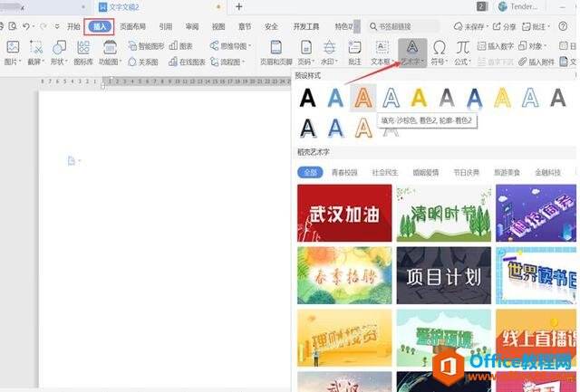Open the quick access toolbar customize arrow

click(x=57, y=26)
